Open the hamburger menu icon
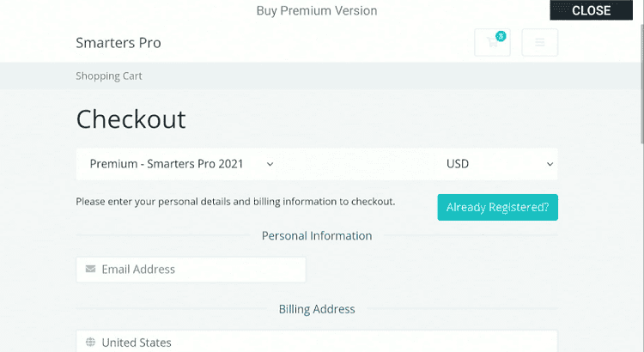 tap(539, 42)
